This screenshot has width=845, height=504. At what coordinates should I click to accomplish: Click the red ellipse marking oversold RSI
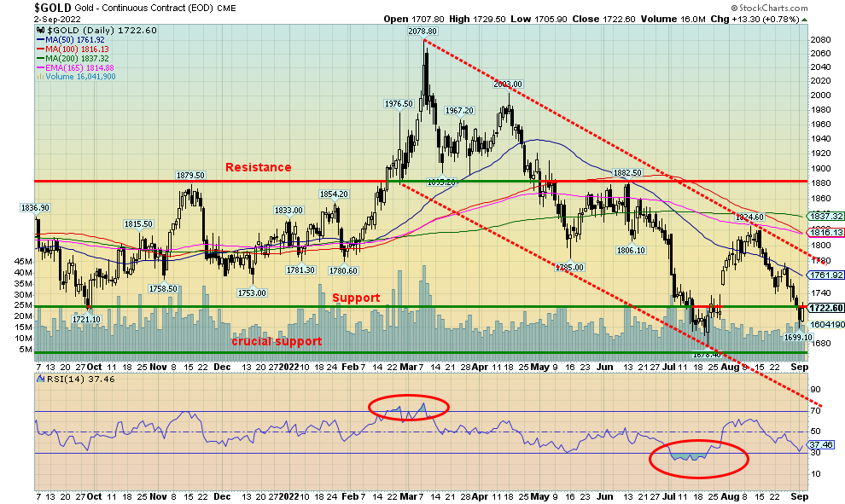pyautogui.click(x=698, y=458)
